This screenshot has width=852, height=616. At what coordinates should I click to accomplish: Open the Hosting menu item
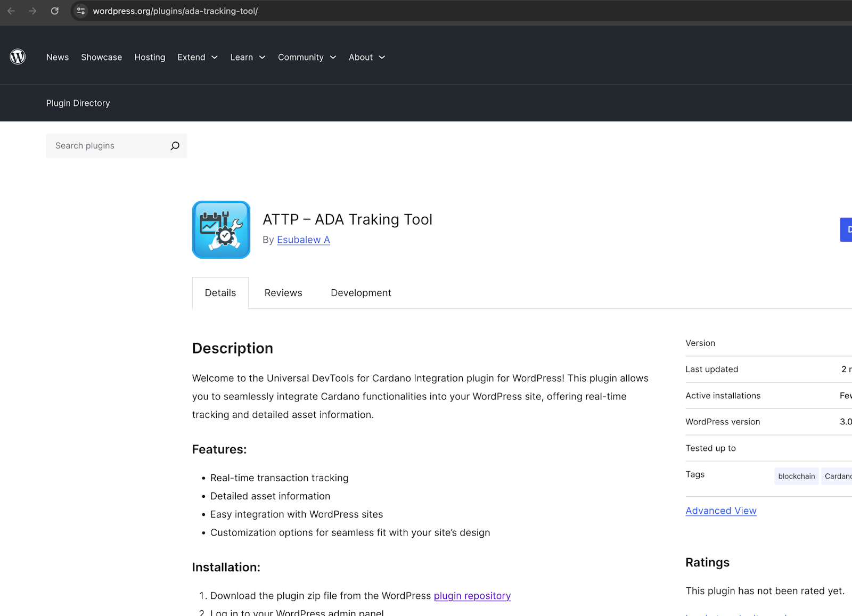pos(150,57)
